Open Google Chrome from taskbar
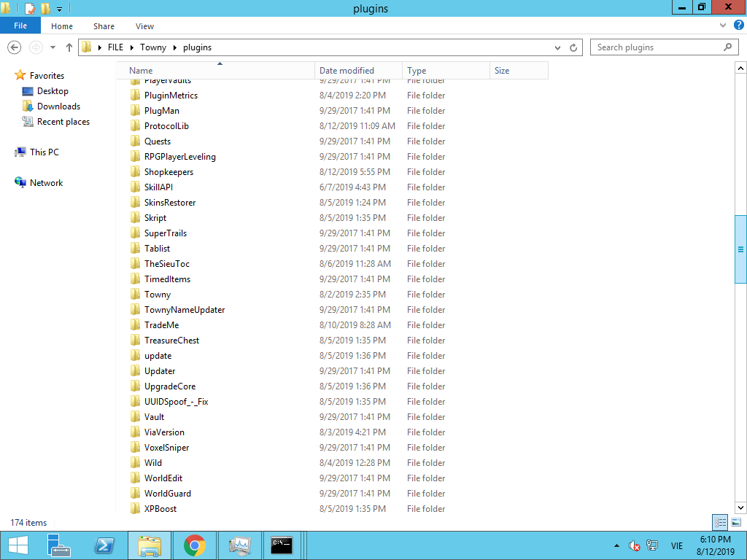The width and height of the screenshot is (747, 560). point(194,545)
